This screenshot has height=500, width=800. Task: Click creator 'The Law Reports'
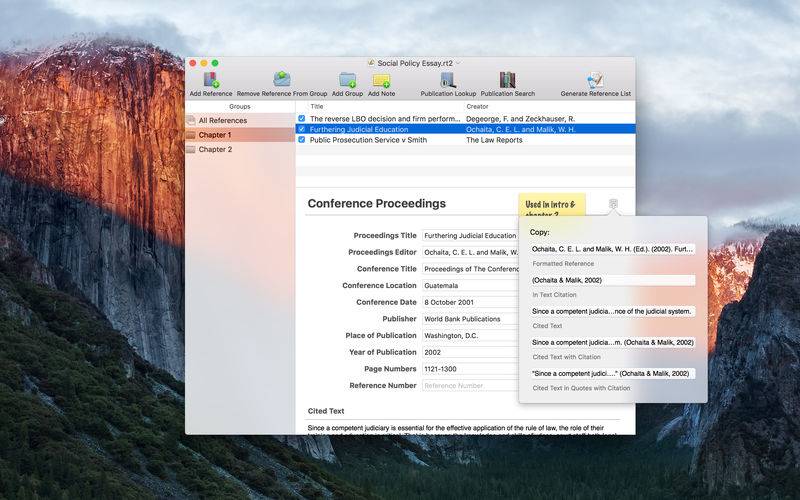pyautogui.click(x=494, y=140)
